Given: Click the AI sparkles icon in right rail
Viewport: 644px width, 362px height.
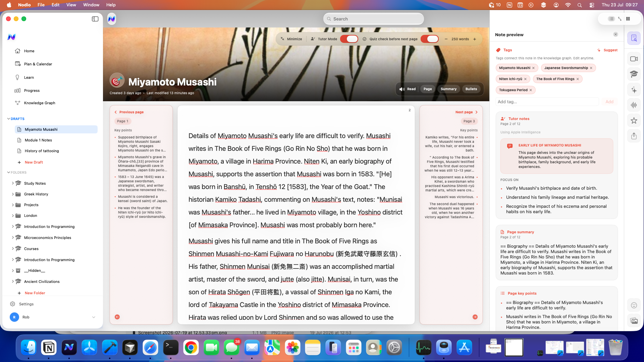Looking at the screenshot, I should click(x=634, y=89).
